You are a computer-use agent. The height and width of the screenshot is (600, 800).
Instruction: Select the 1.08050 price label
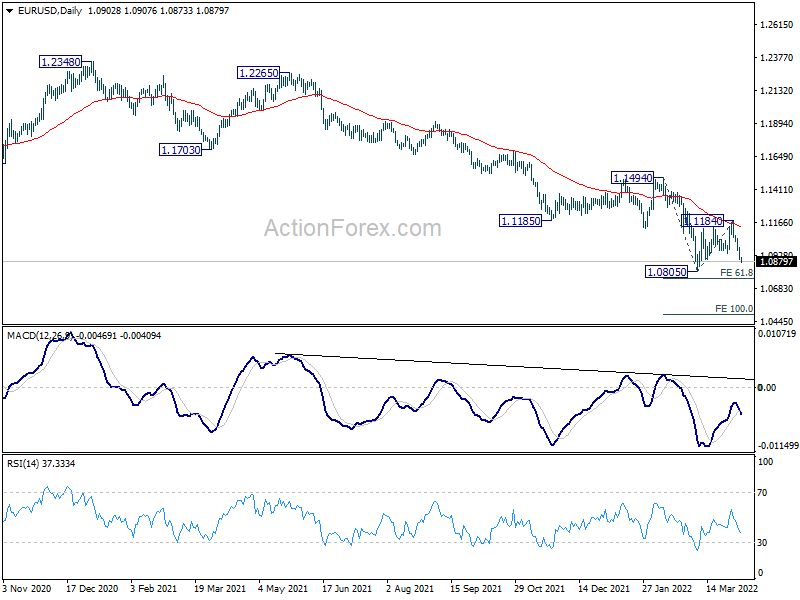pyautogui.click(x=666, y=272)
